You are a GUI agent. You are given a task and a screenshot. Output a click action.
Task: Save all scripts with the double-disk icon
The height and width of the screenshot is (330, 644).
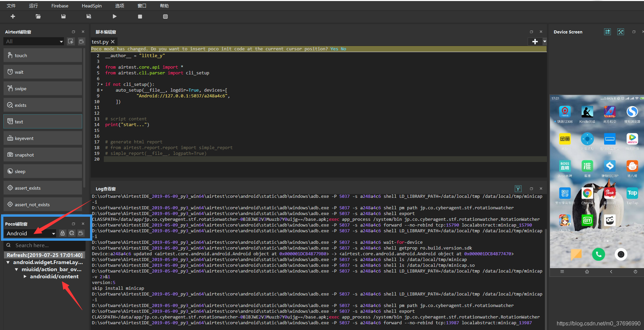click(89, 16)
